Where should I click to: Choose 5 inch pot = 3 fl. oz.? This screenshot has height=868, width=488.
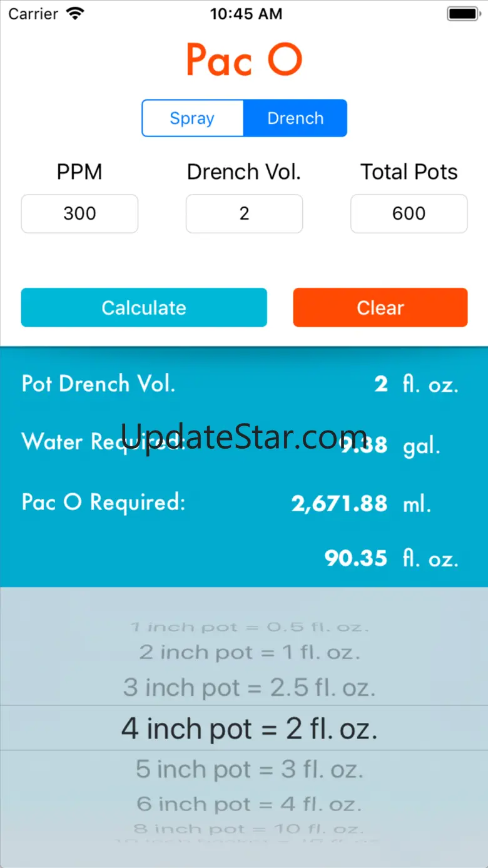pos(249,769)
